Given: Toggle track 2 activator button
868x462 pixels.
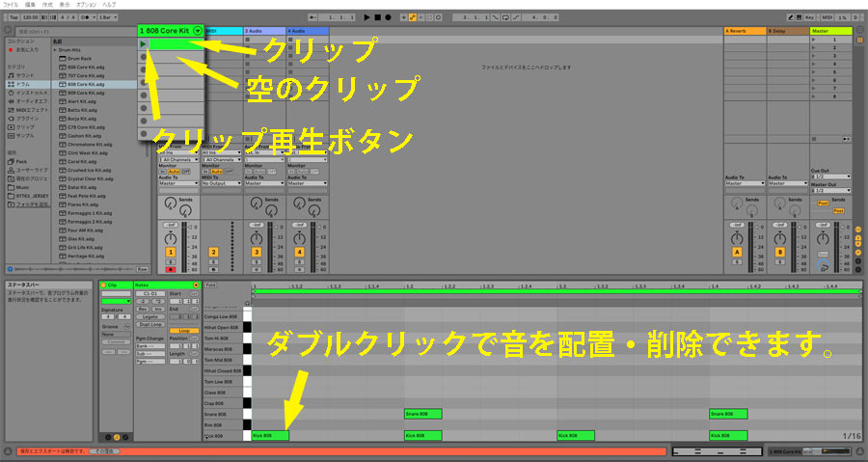Looking at the screenshot, I should [x=213, y=253].
